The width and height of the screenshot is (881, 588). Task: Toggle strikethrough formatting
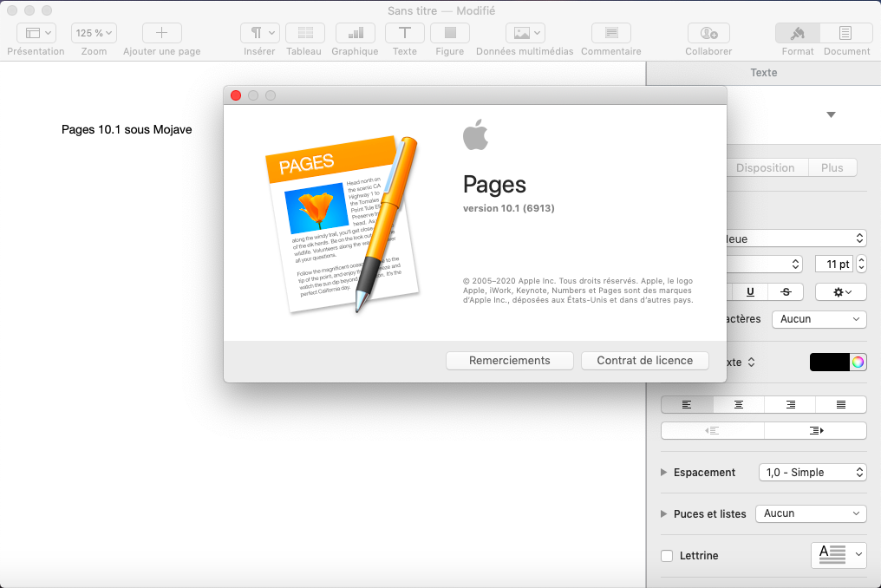tap(786, 291)
